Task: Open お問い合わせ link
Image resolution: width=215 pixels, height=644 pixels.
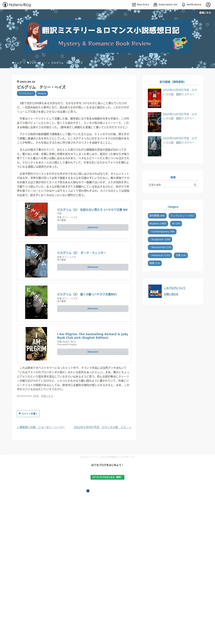Action: coord(171,294)
